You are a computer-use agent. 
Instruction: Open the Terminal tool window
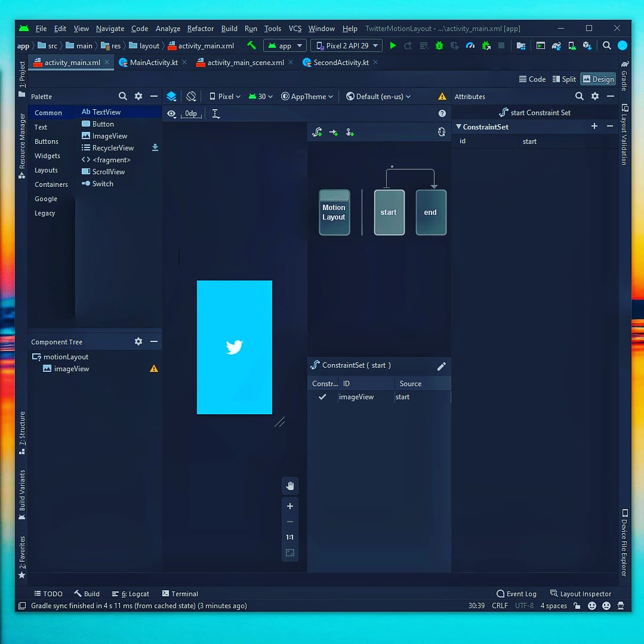click(x=180, y=593)
